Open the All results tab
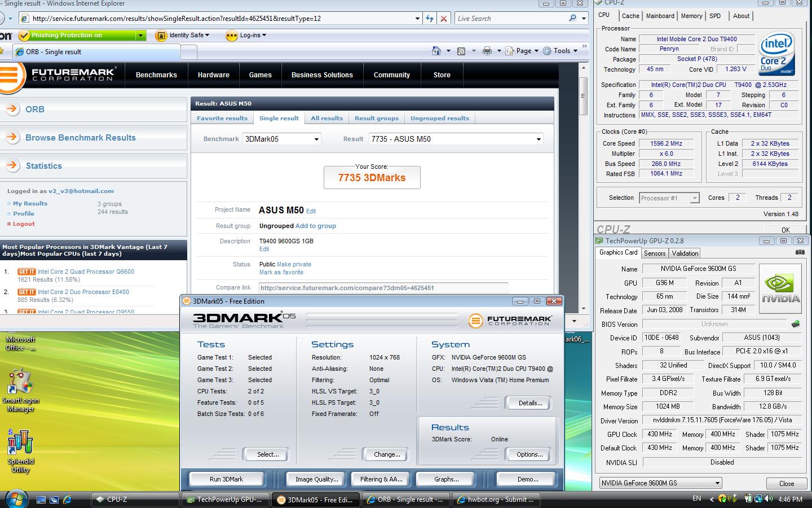 [327, 118]
